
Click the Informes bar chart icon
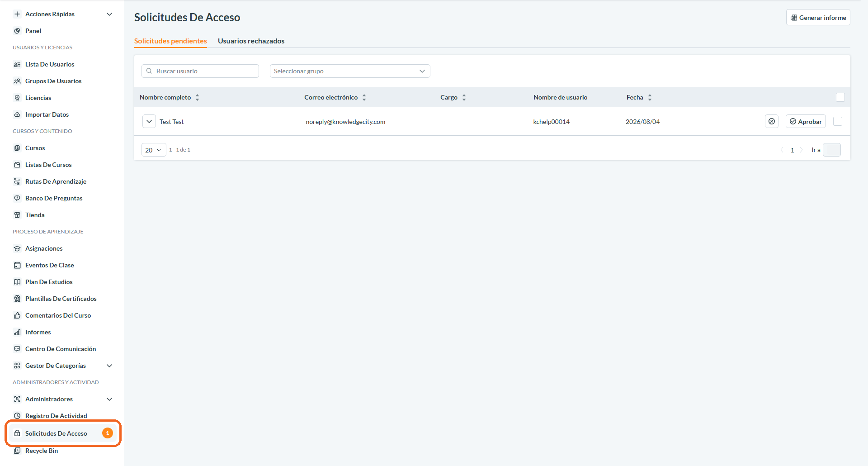pos(17,332)
